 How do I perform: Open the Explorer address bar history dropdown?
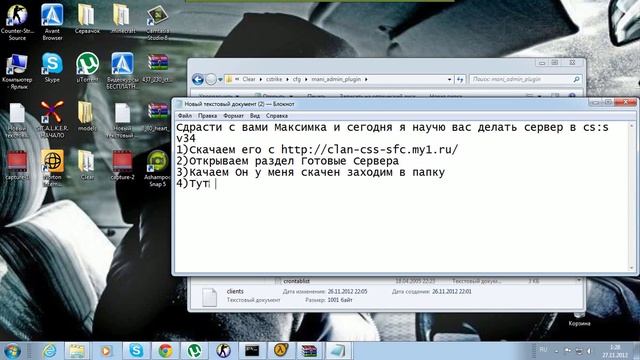pos(449,79)
